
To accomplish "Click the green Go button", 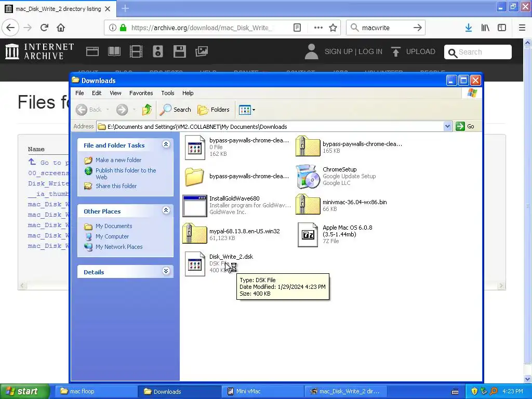I will pyautogui.click(x=465, y=126).
